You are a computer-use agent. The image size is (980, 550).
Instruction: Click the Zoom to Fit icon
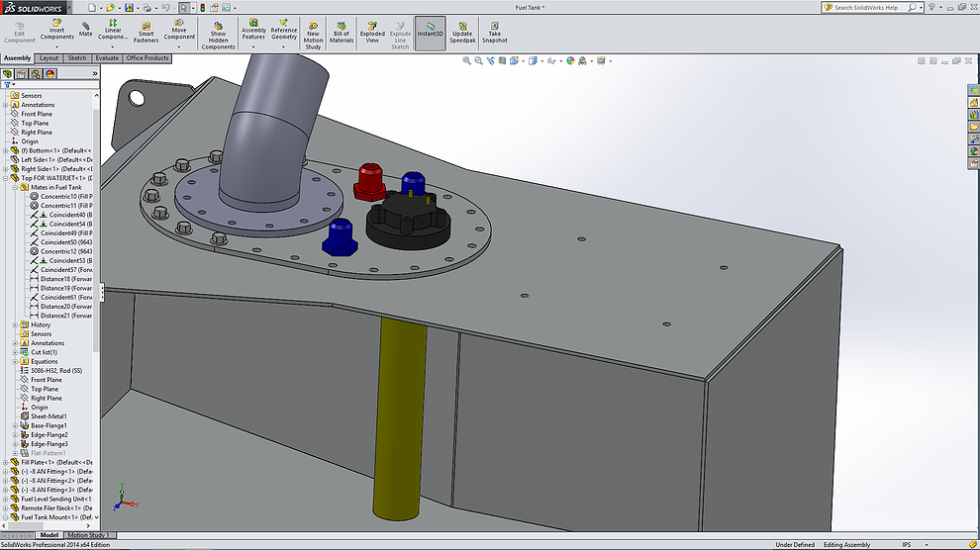pyautogui.click(x=468, y=61)
